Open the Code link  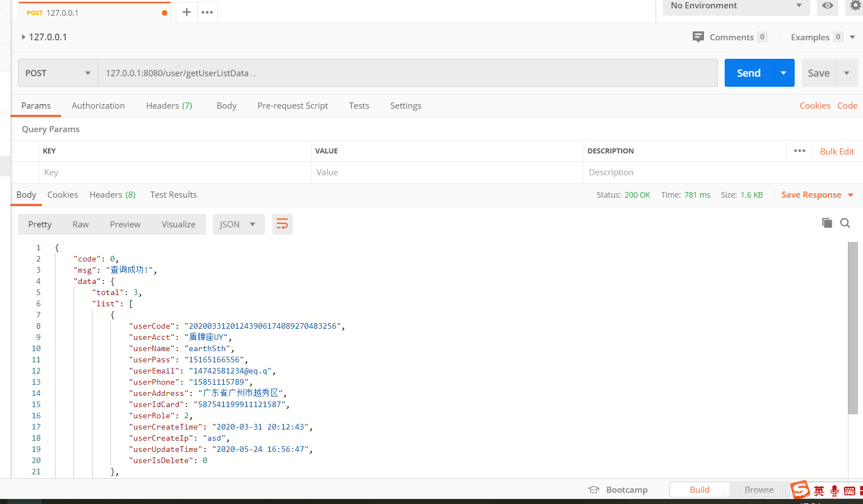pyautogui.click(x=847, y=105)
